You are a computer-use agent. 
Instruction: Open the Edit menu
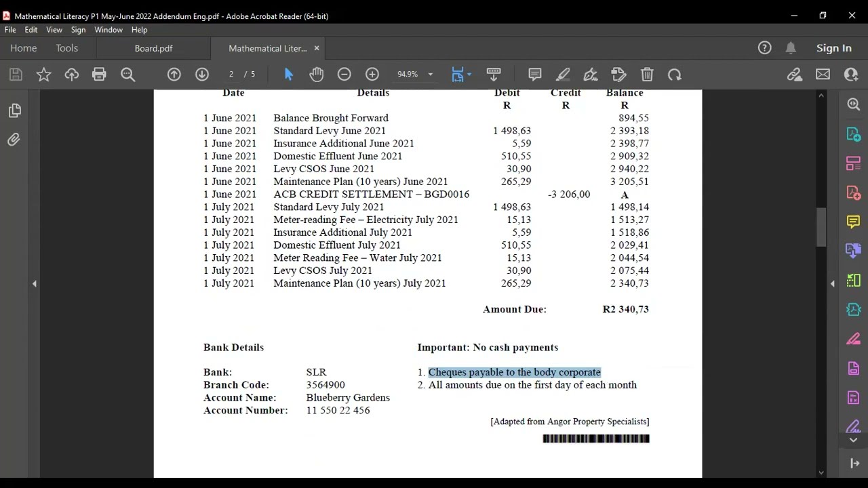(x=31, y=30)
